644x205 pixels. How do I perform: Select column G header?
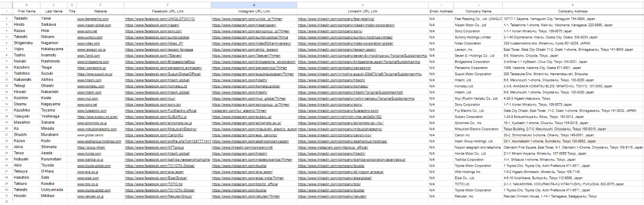point(254,4)
